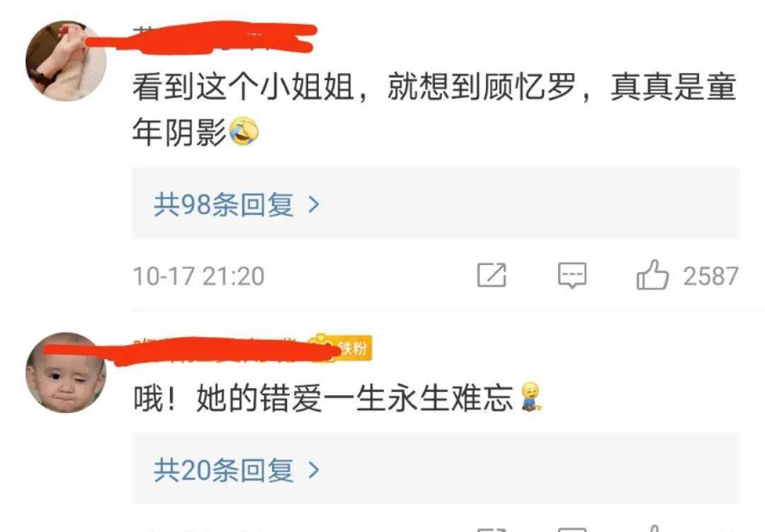Like the comment with 2587 likes
This screenshot has width=765, height=532.
(652, 274)
